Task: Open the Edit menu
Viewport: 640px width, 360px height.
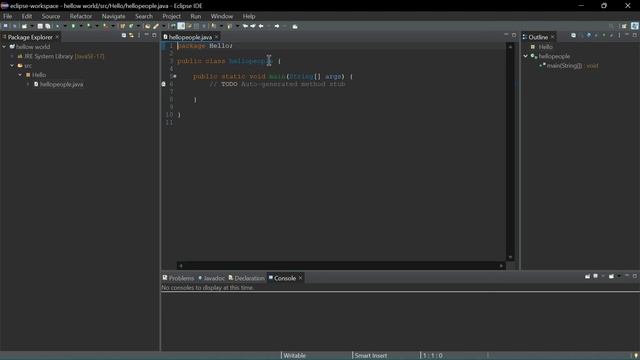Action: (x=27, y=16)
